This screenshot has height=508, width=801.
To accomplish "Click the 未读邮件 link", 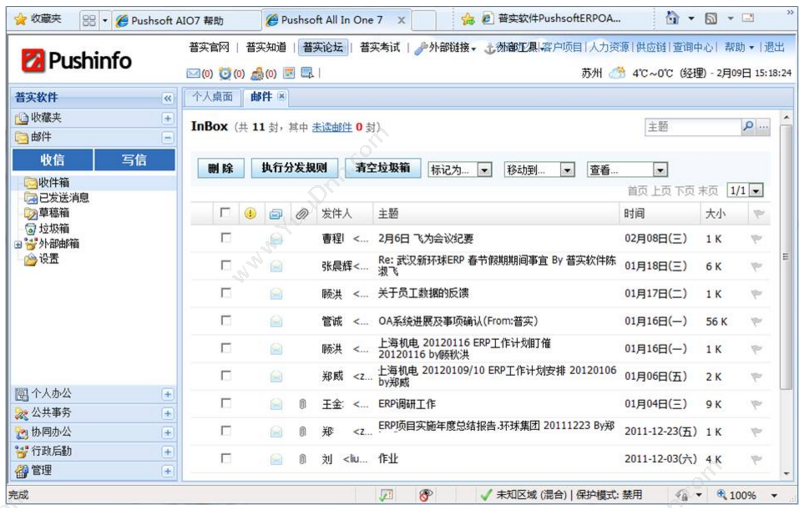I will (x=332, y=127).
